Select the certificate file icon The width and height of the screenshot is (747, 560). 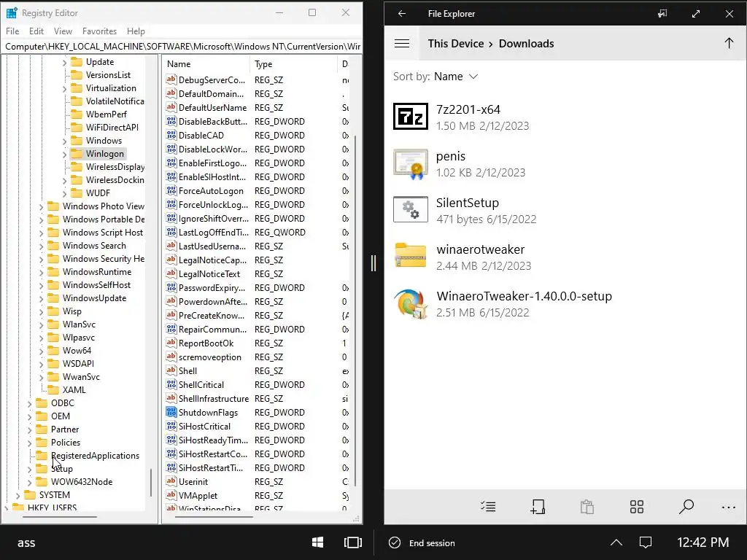click(x=410, y=163)
